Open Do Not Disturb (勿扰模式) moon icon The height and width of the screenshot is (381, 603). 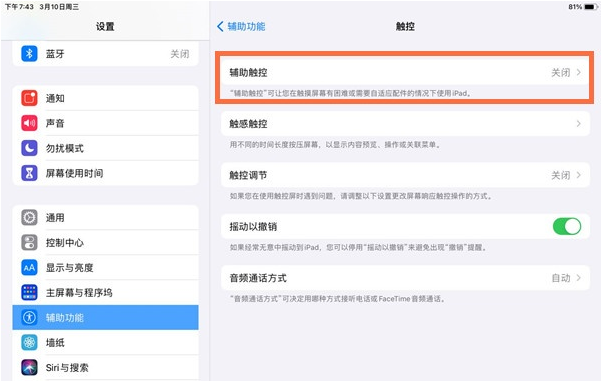[x=29, y=148]
